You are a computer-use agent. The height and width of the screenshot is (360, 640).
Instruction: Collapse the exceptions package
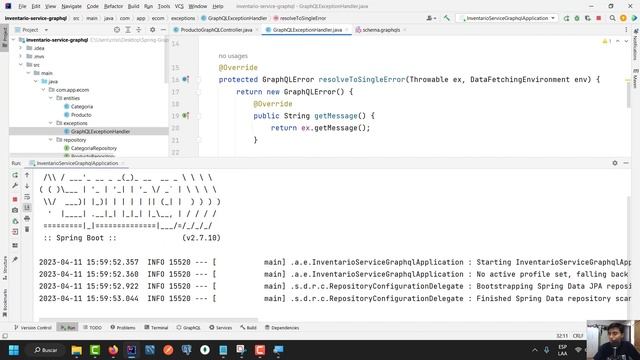(x=51, y=123)
